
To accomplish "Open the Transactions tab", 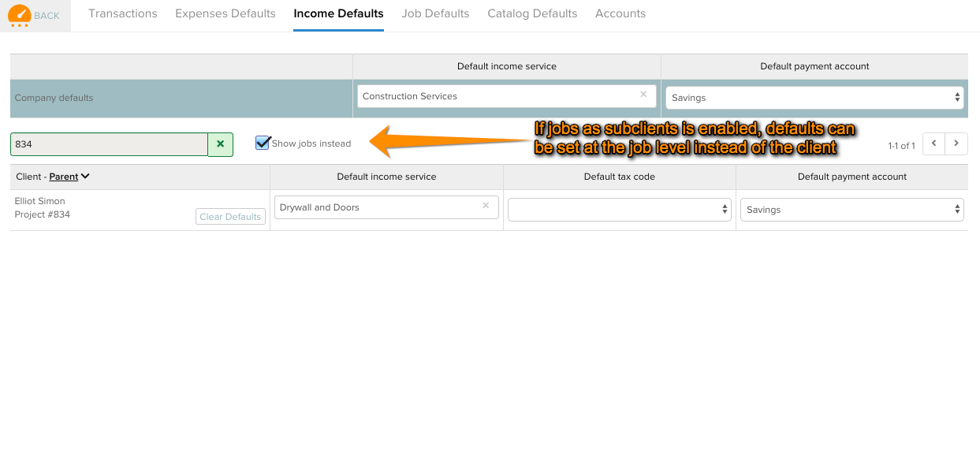I will [123, 13].
